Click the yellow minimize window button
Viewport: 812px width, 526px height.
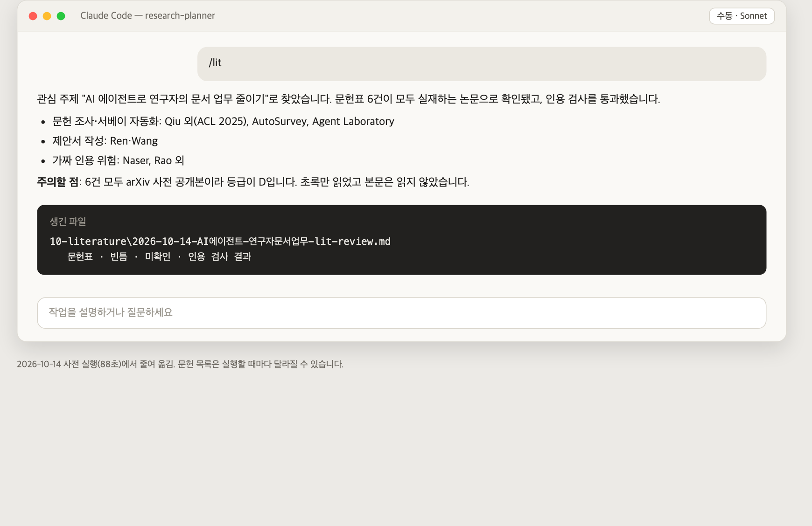click(47, 16)
